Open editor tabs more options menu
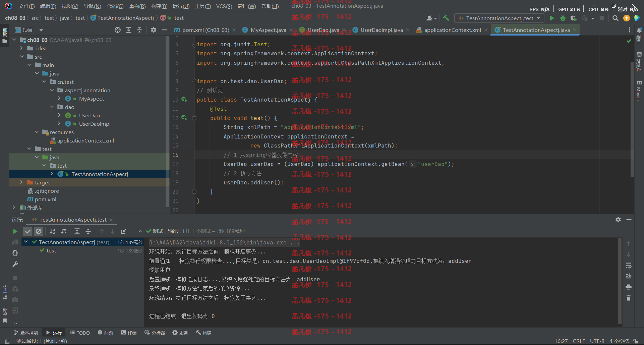The image size is (644, 345). (630, 30)
